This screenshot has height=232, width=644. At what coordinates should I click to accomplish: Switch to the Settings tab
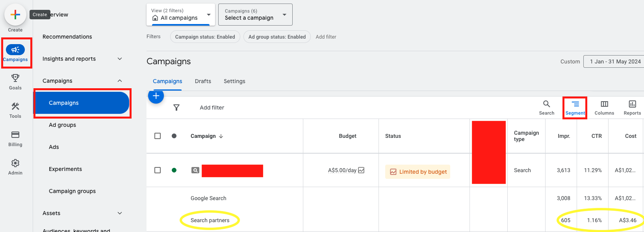click(x=234, y=81)
